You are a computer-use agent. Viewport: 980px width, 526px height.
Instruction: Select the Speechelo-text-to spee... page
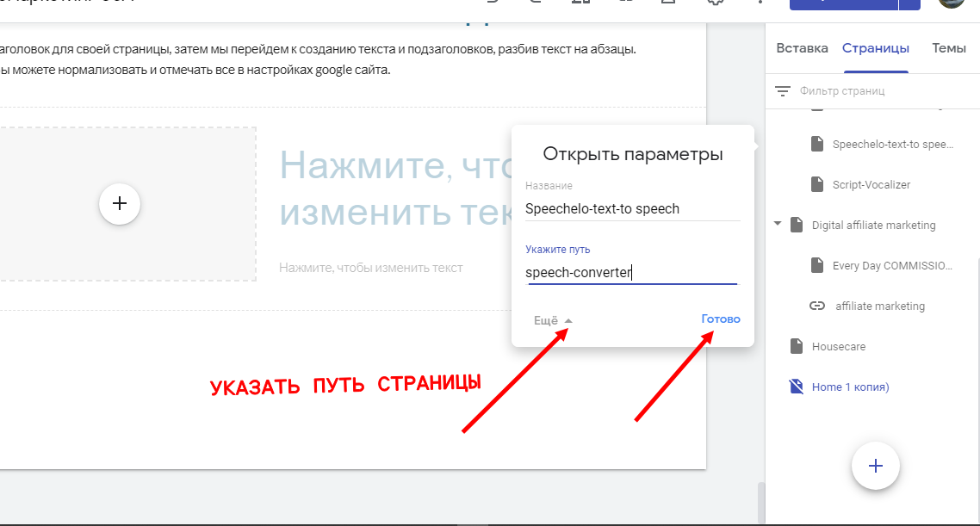892,145
